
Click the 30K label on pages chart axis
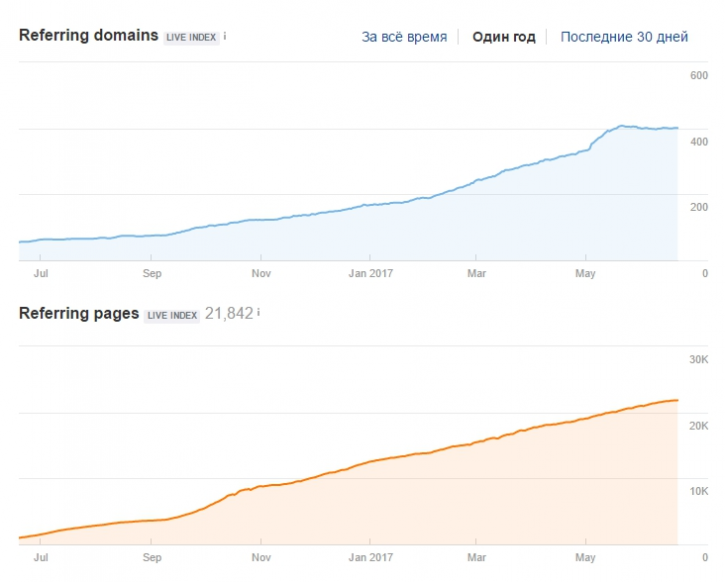(698, 359)
